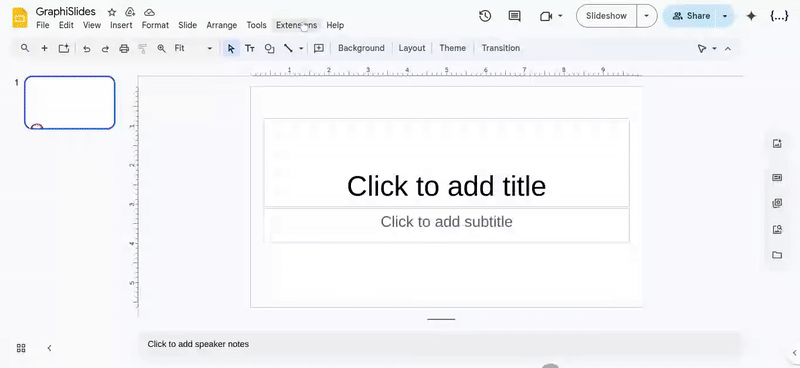
Task: Open the Slides home logo icon
Action: point(20,18)
